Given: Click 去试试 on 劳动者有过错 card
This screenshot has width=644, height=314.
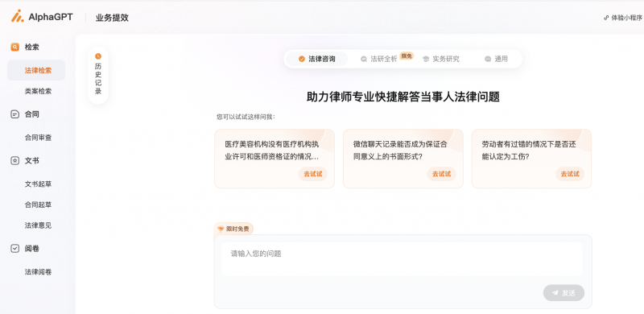Looking at the screenshot, I should click(x=570, y=174).
